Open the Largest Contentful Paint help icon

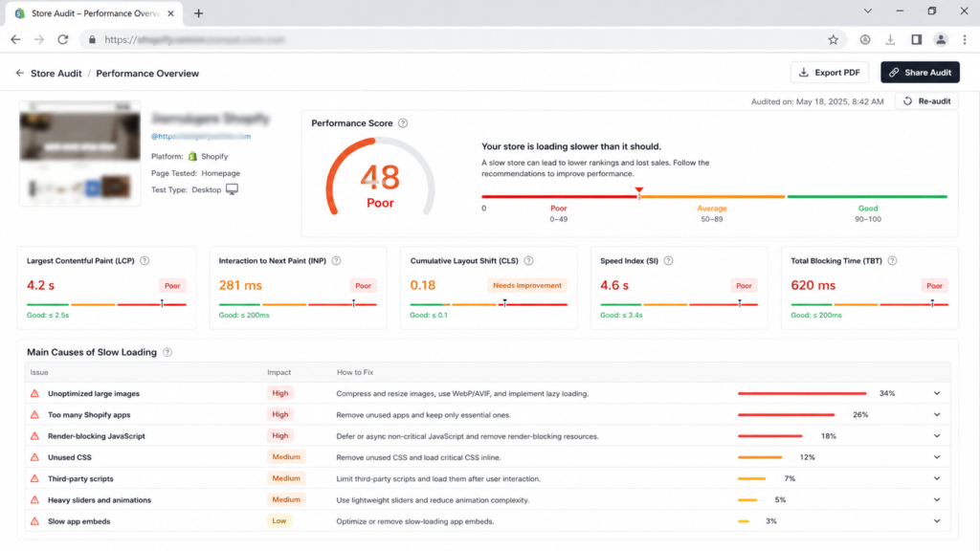tap(145, 260)
